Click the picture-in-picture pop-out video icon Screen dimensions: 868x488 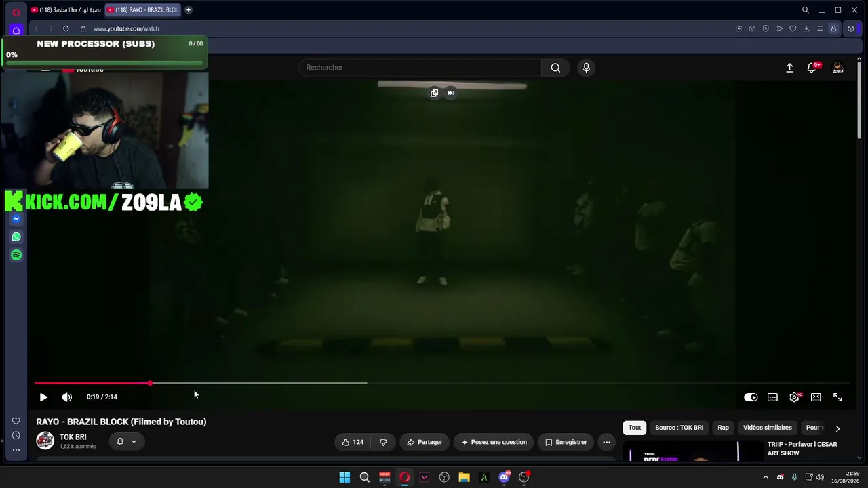tap(434, 93)
